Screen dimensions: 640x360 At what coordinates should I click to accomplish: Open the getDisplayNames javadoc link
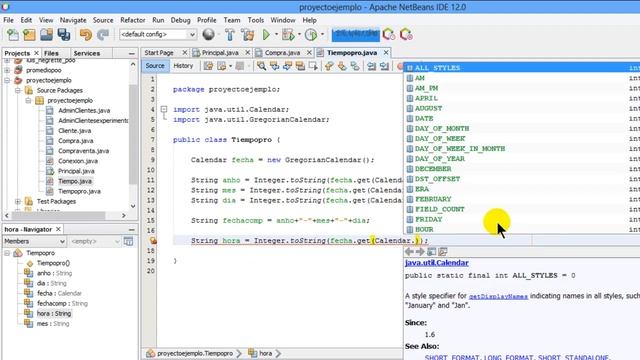tap(498, 296)
